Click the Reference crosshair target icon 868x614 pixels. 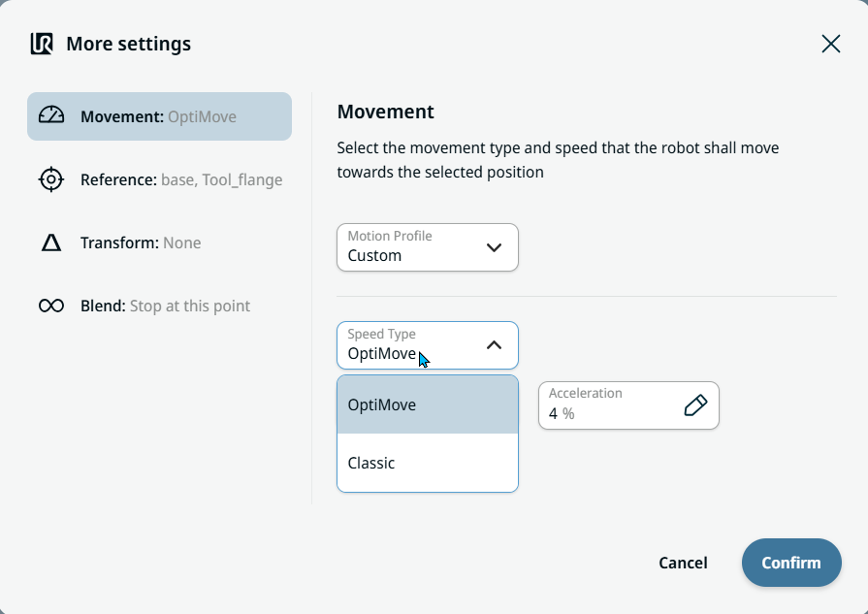pyautogui.click(x=51, y=179)
